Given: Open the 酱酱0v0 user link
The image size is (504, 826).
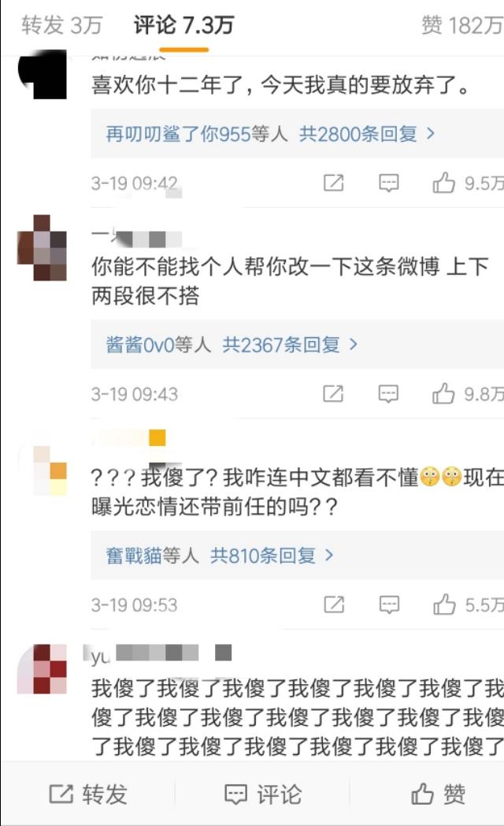Looking at the screenshot, I should (140, 344).
